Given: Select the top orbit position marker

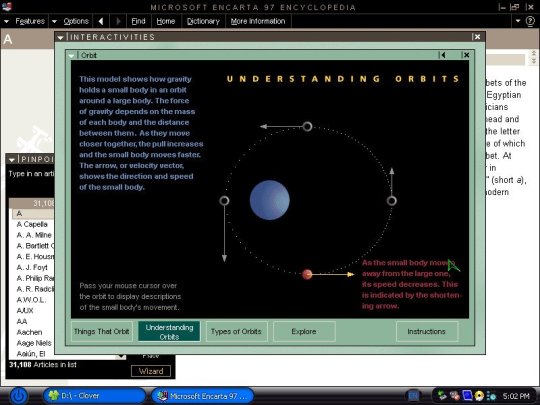Looking at the screenshot, I should pos(307,126).
